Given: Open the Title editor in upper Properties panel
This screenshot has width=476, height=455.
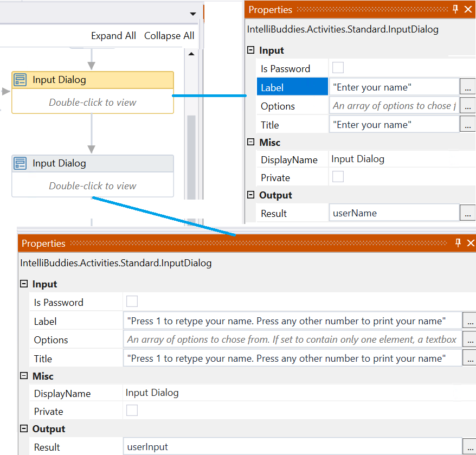Looking at the screenshot, I should (x=467, y=124).
